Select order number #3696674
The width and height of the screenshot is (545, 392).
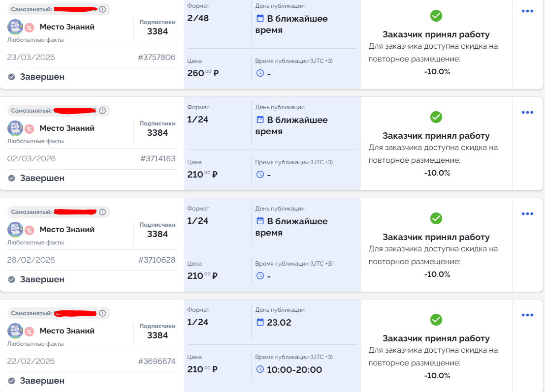pyautogui.click(x=157, y=362)
